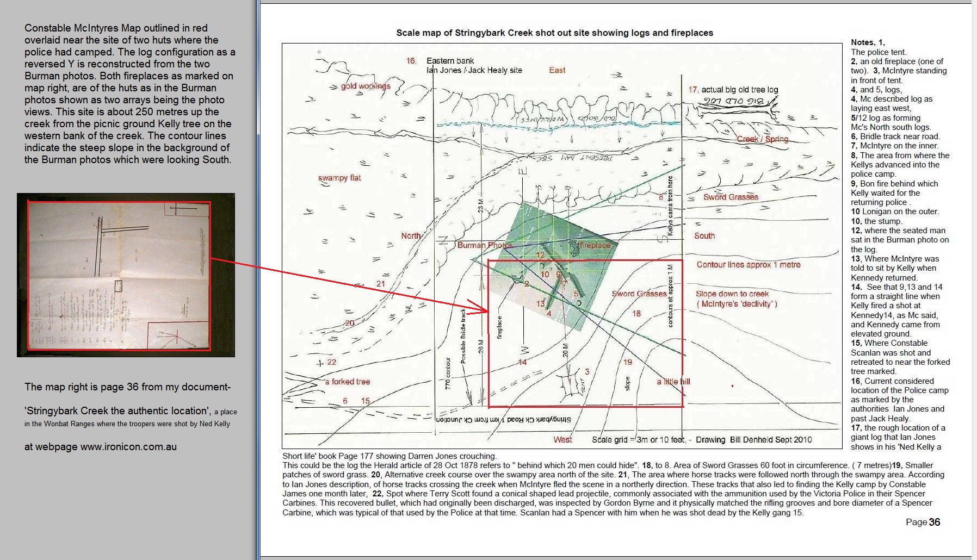Select red number "16," beside Eastern bank
The width and height of the screenshot is (977, 560).
(411, 61)
